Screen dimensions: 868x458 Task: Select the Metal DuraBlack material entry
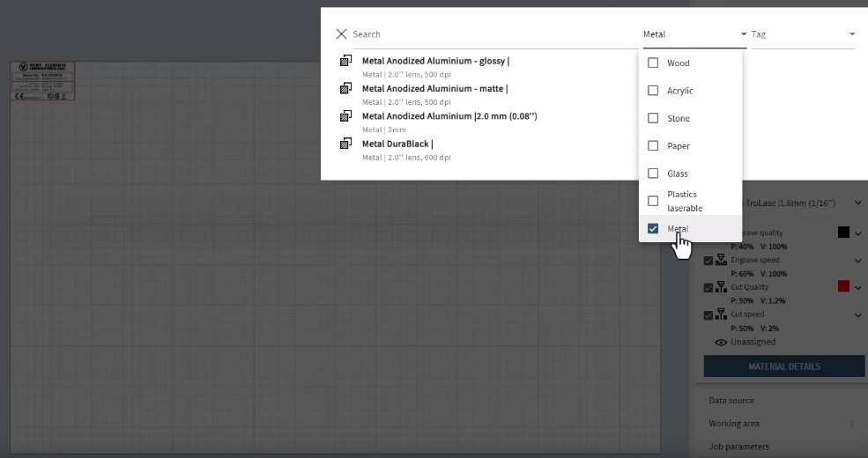coord(397,144)
